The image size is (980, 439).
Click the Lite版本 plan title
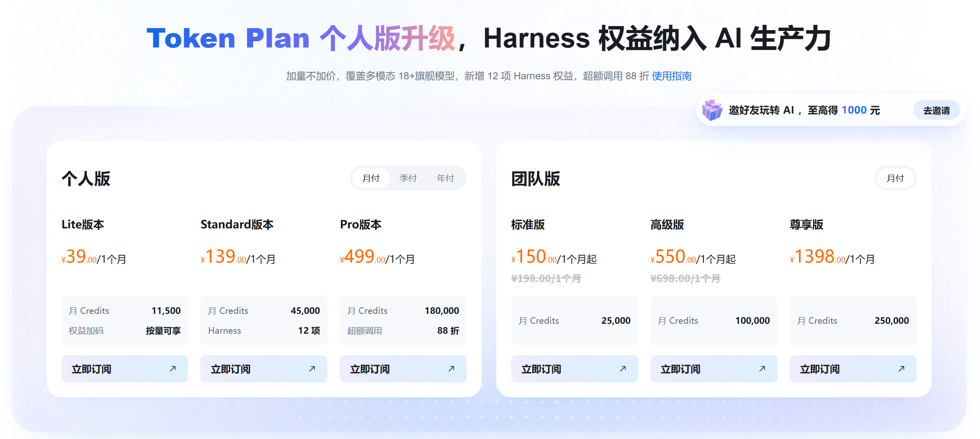(x=83, y=225)
